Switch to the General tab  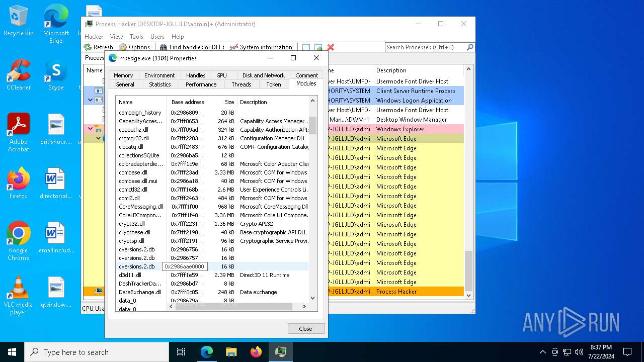point(125,84)
